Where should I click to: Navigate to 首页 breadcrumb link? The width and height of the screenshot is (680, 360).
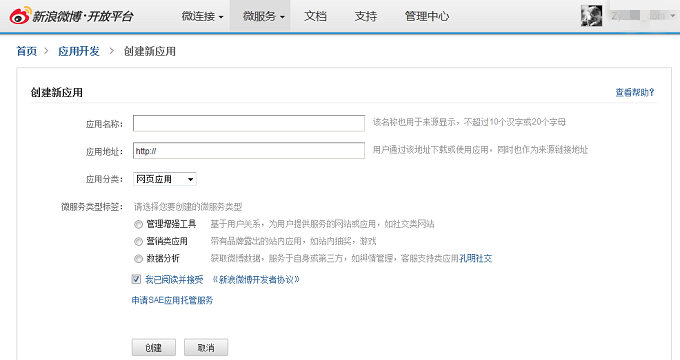click(x=27, y=51)
